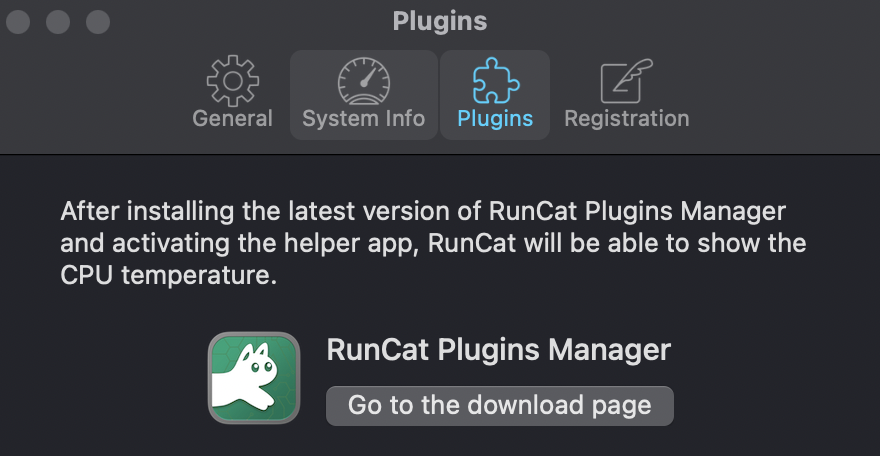The width and height of the screenshot is (880, 456).
Task: Open the Registration tab
Action: [626, 94]
